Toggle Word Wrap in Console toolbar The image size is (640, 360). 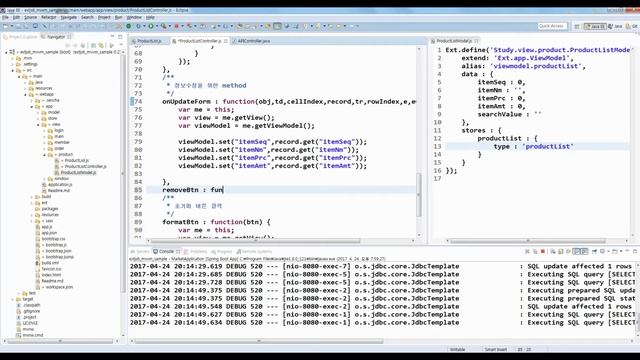tap(568, 251)
